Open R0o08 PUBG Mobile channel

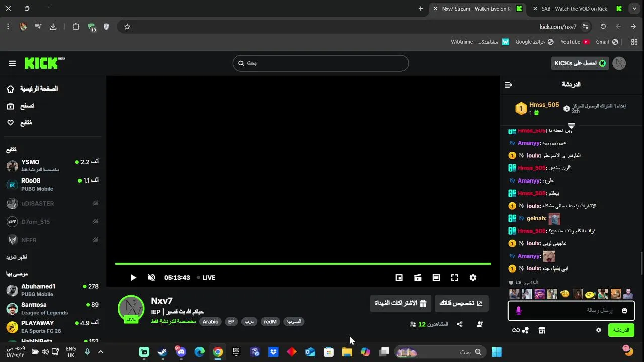click(x=52, y=185)
